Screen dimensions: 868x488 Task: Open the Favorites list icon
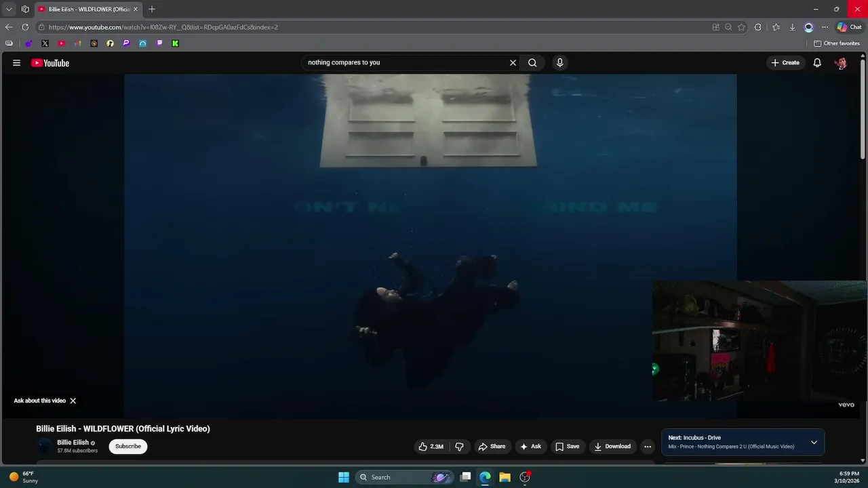[776, 27]
